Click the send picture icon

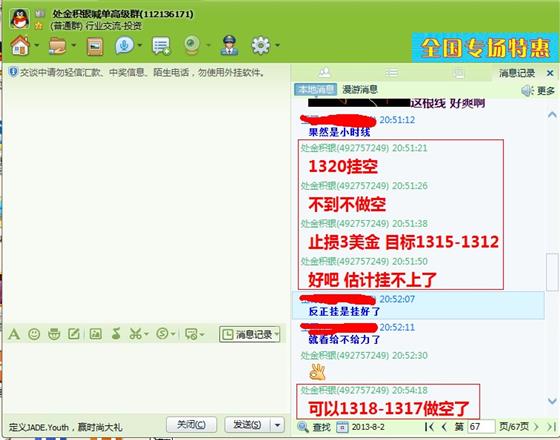click(95, 334)
